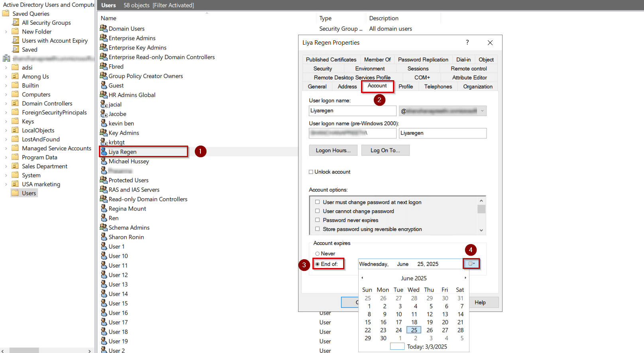Open the UPN suffix domain dropdown
This screenshot has width=644, height=353.
point(483,111)
